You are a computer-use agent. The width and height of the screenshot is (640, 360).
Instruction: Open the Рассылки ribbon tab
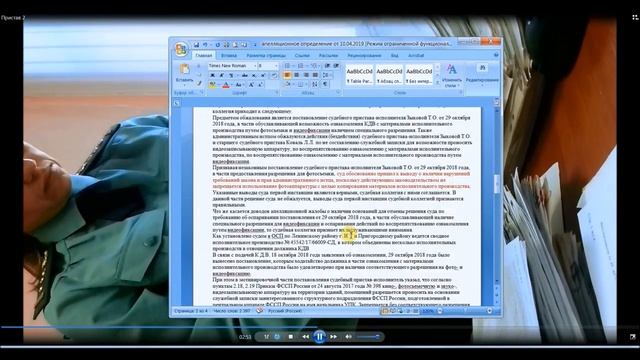[328, 56]
